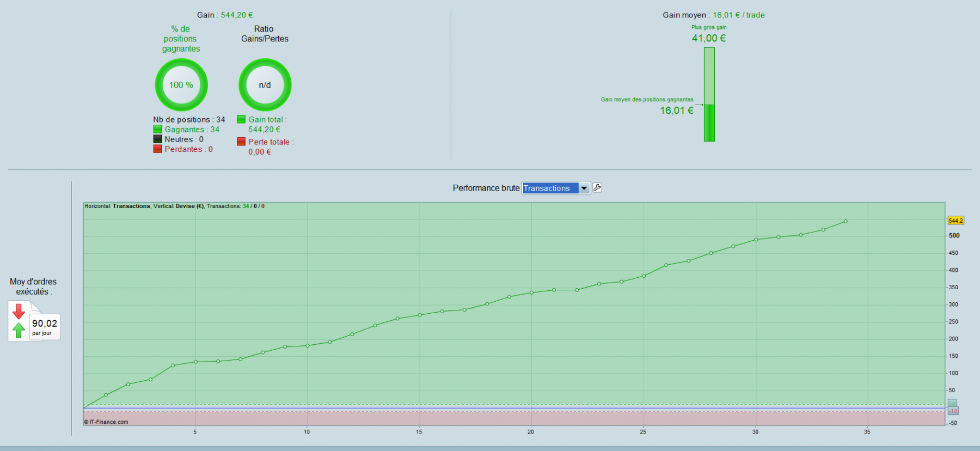Click the red down arrow orders icon
This screenshot has height=451, width=980.
[19, 312]
